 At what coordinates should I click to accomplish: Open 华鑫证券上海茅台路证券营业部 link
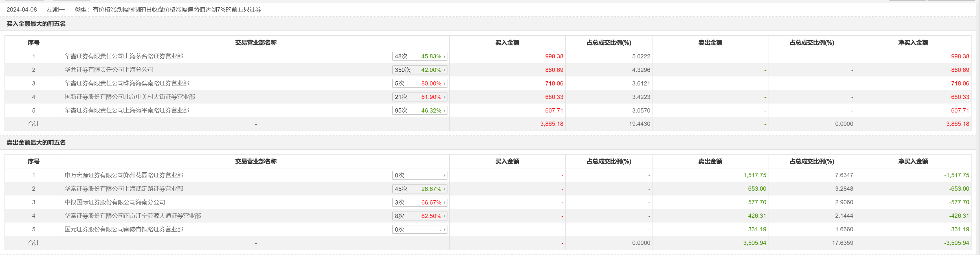(124, 56)
